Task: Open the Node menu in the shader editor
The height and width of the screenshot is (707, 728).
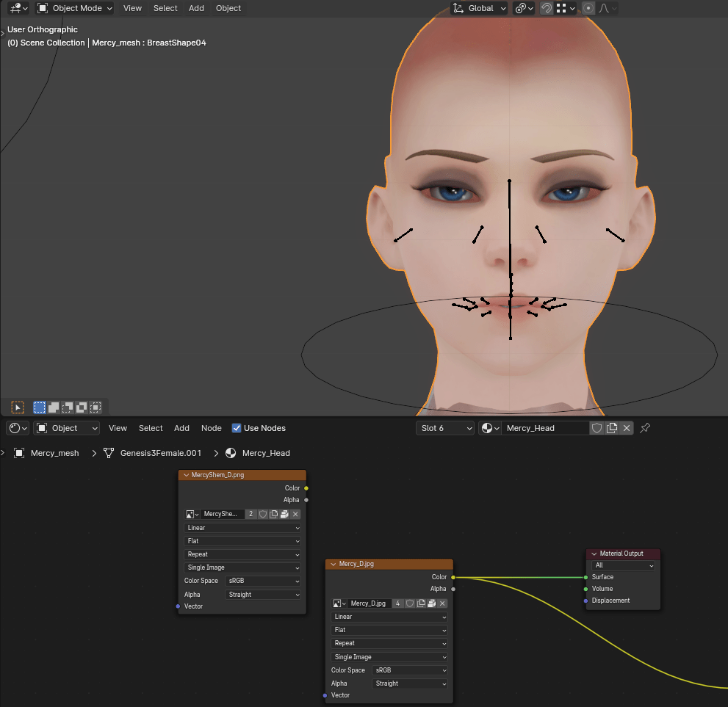Action: click(x=211, y=428)
